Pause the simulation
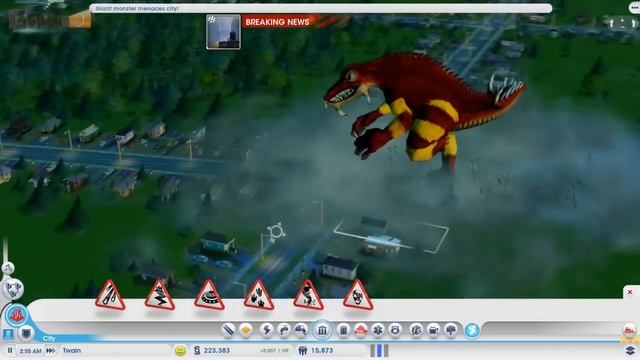 [10, 350]
